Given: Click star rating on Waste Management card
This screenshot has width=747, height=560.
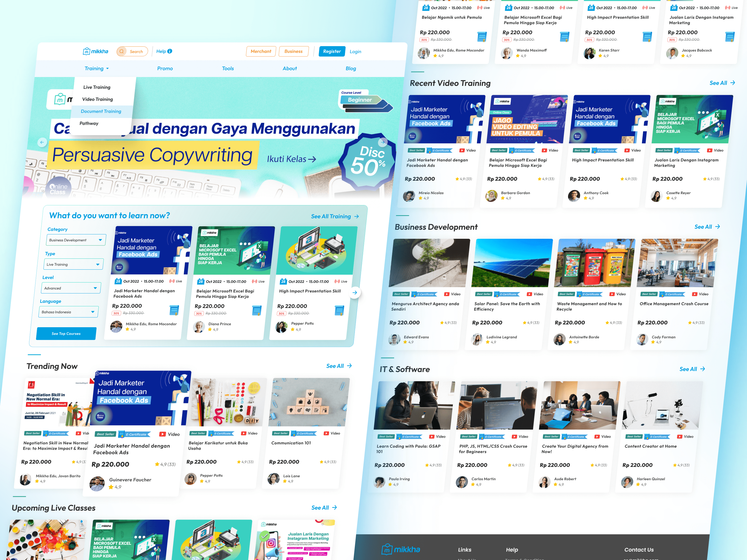Looking at the screenshot, I should coord(614,323).
